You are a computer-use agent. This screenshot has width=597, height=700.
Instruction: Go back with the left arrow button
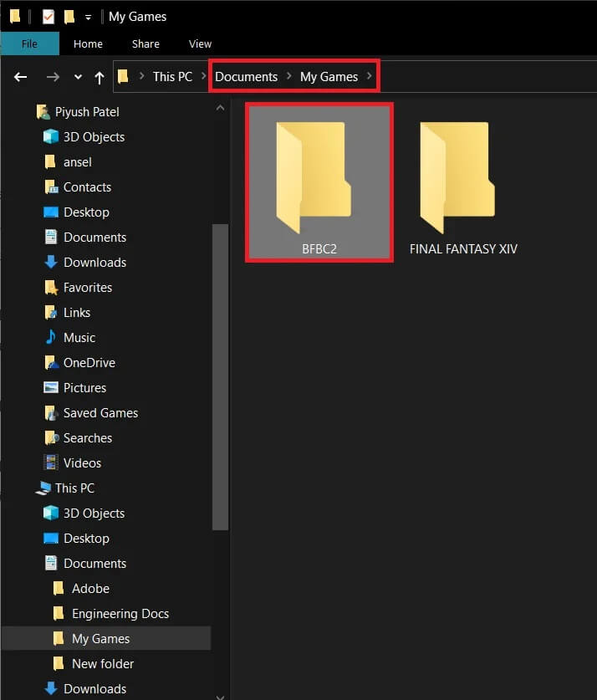click(x=20, y=77)
